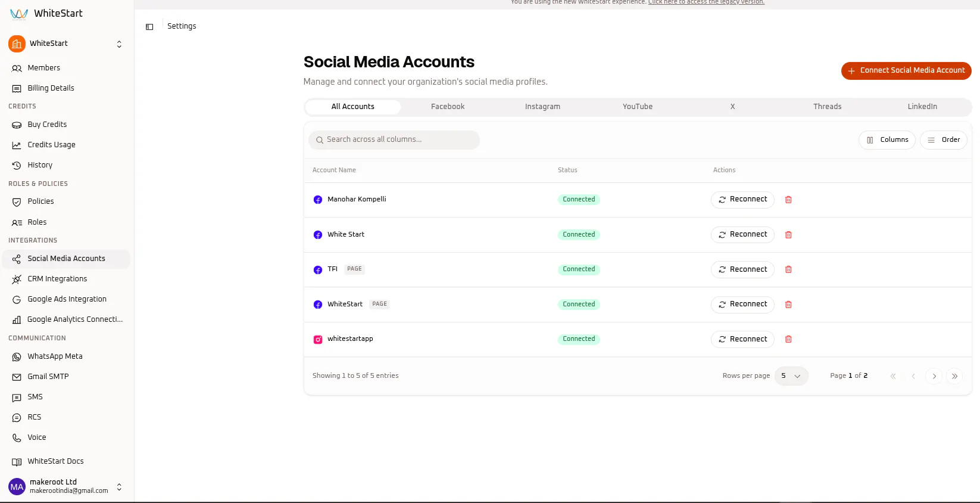
Task: Click the Billing Details icon
Action: (17, 88)
